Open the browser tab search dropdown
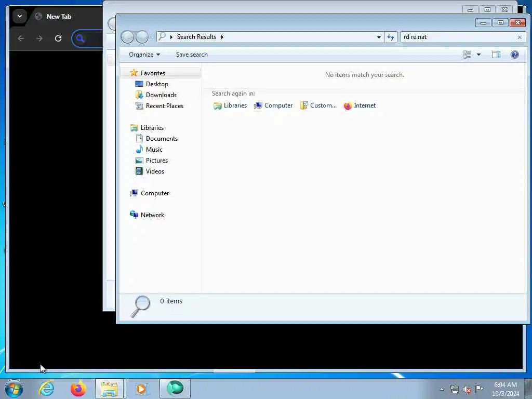 [x=20, y=16]
